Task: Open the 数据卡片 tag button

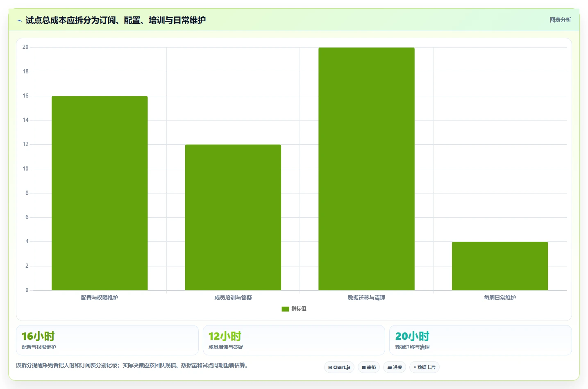Action: [425, 367]
